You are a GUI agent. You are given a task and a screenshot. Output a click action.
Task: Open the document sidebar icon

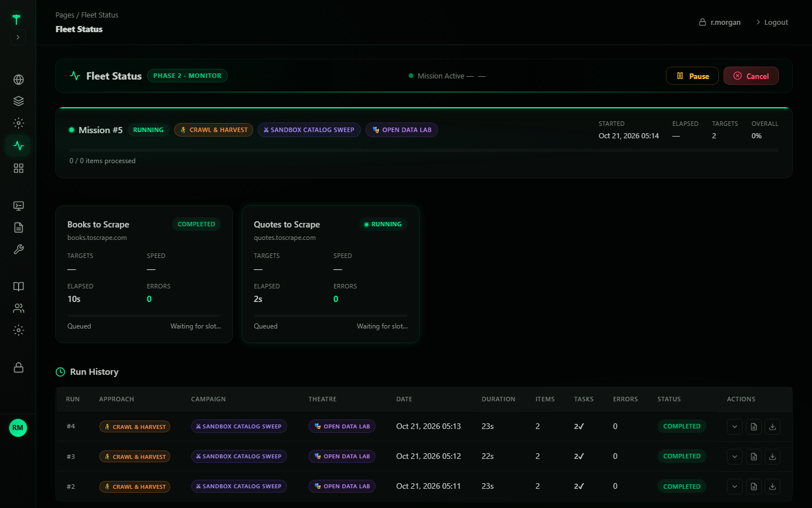[19, 227]
